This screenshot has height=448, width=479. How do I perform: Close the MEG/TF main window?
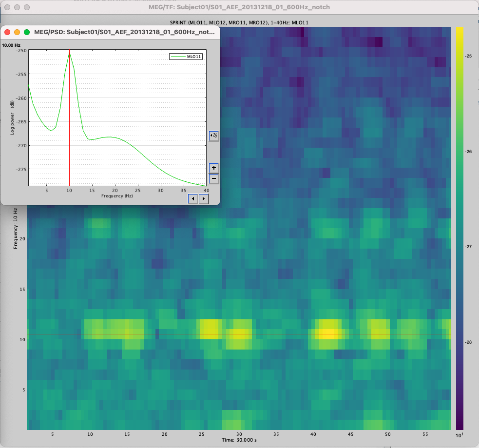click(7, 8)
